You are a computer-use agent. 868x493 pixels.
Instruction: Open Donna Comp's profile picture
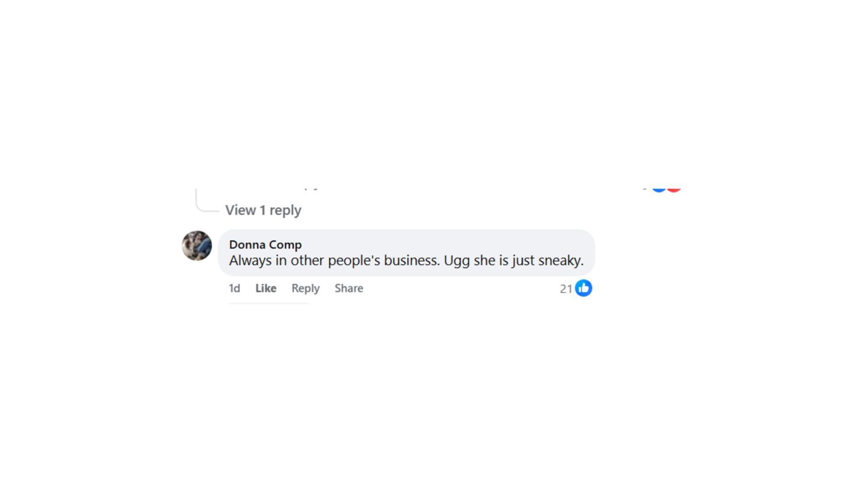[x=197, y=246]
